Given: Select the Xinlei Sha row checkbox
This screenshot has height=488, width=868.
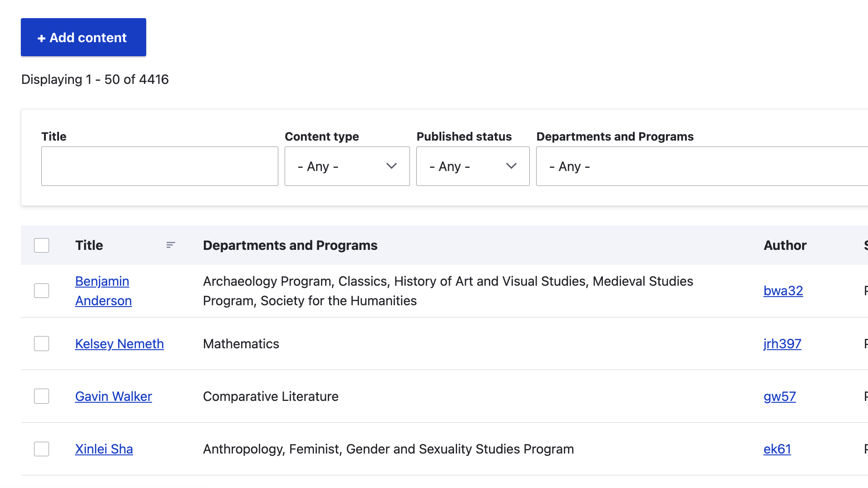Looking at the screenshot, I should pyautogui.click(x=41, y=449).
